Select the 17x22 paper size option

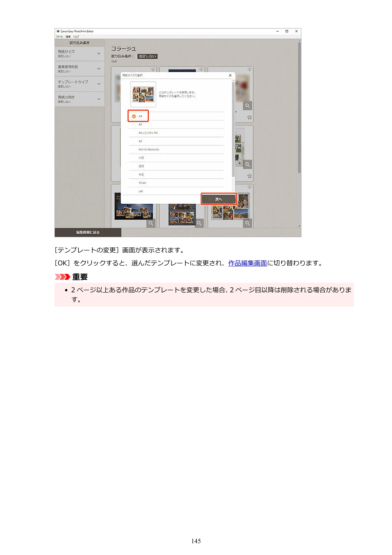[176, 183]
